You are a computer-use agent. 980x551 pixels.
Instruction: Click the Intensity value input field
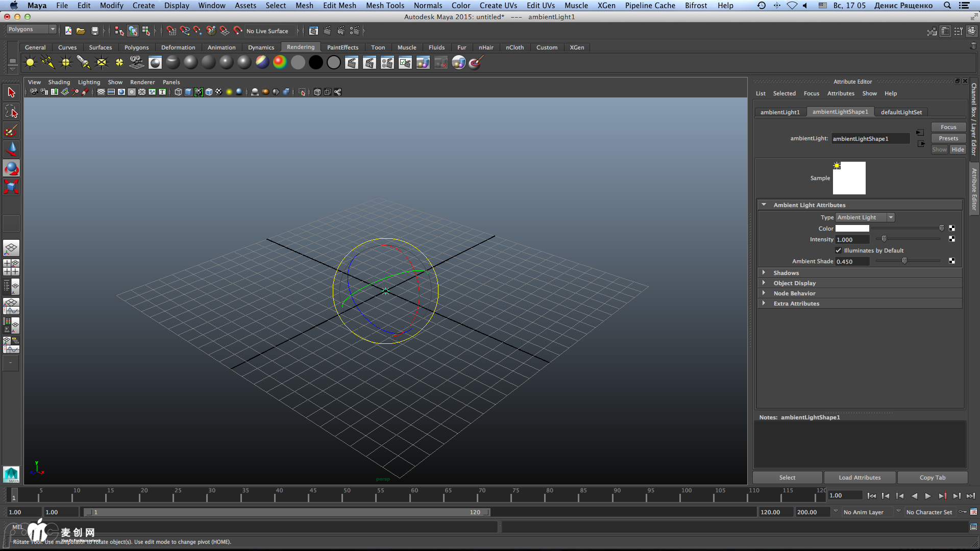pyautogui.click(x=851, y=239)
